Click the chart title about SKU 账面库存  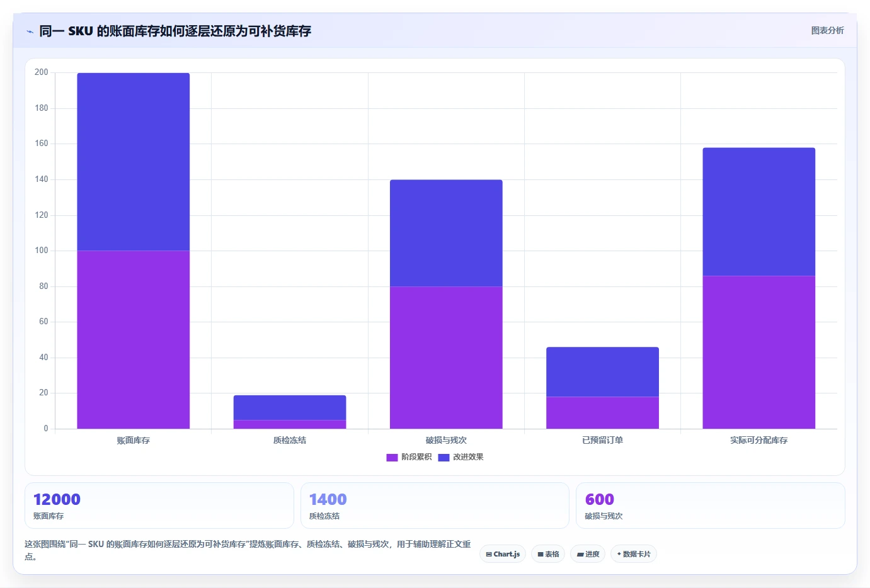tap(175, 31)
